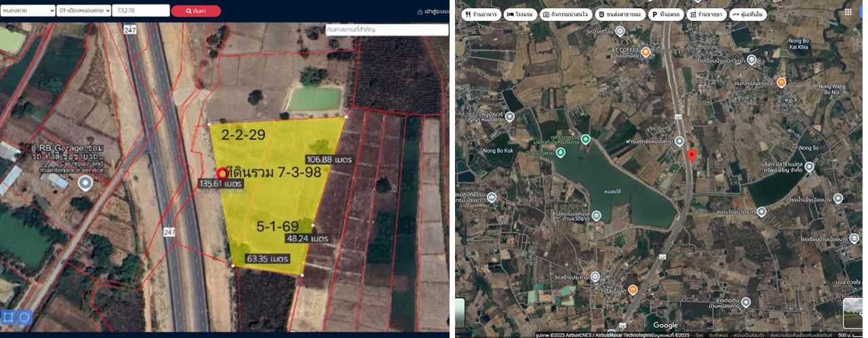Click the orange restaurant pin near วัดสร้างประทาย
The width and height of the screenshot is (868, 338).
click(633, 289)
